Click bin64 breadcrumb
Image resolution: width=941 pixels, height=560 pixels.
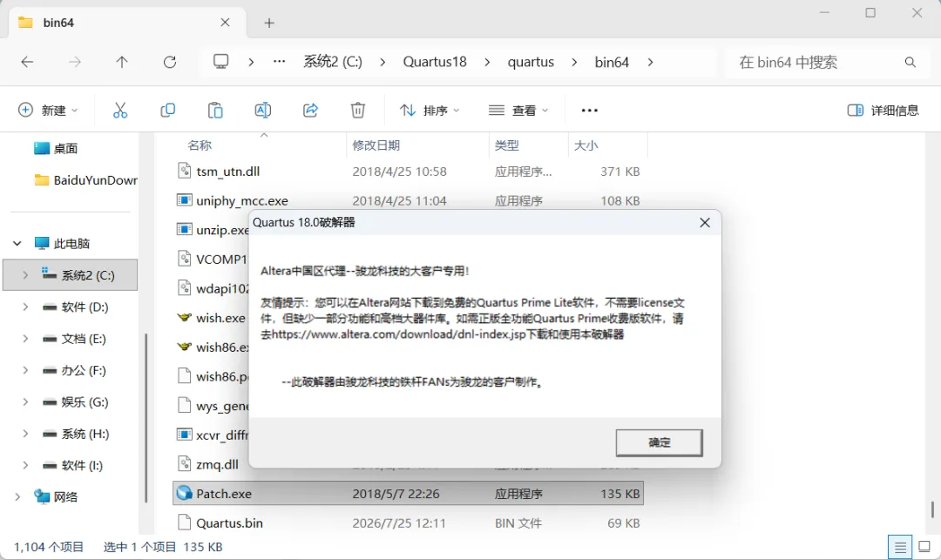[612, 62]
